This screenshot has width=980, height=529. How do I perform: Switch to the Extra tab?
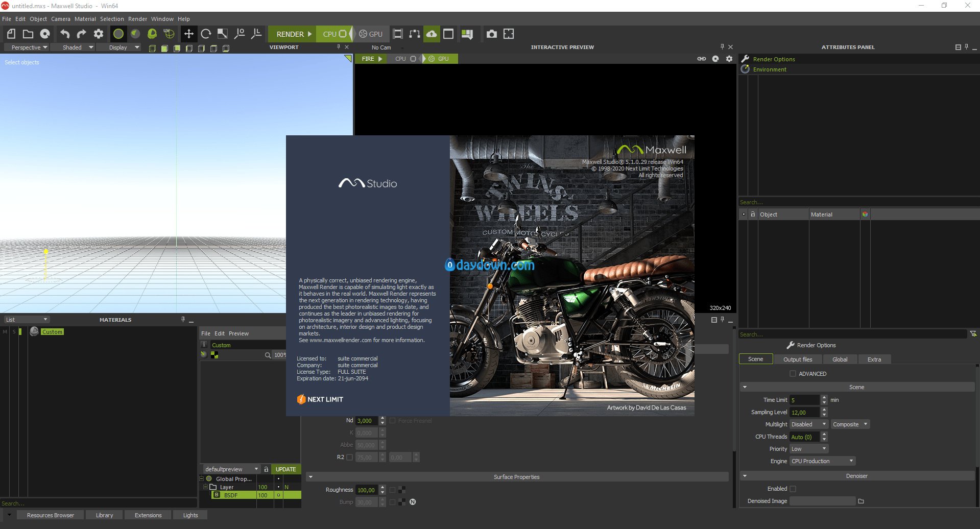(874, 359)
